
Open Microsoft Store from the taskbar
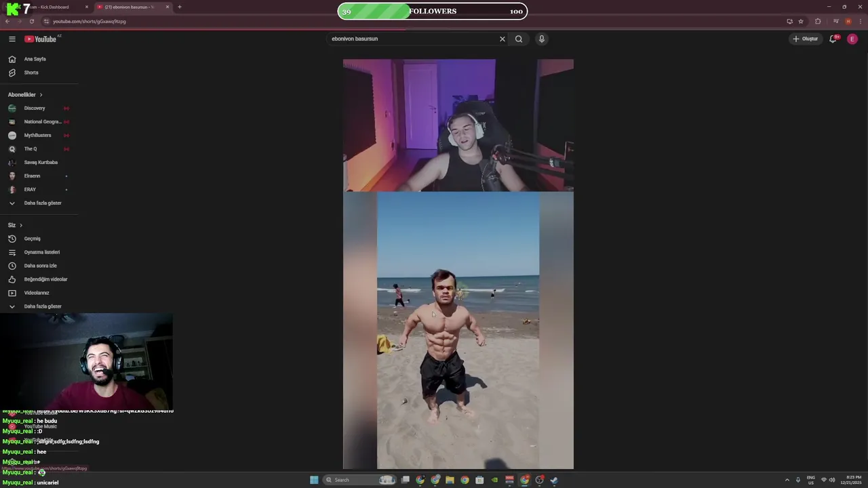coord(479,480)
